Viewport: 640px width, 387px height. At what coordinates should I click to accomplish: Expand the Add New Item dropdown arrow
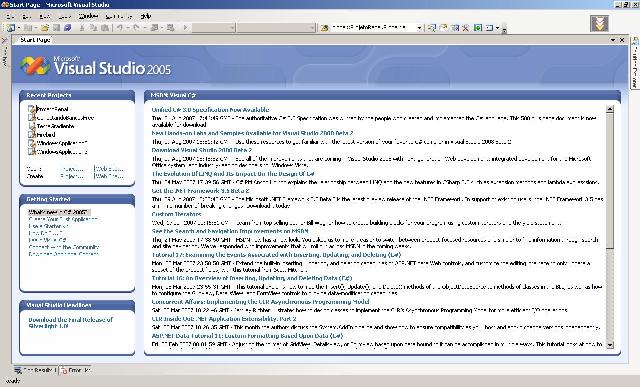pos(35,28)
